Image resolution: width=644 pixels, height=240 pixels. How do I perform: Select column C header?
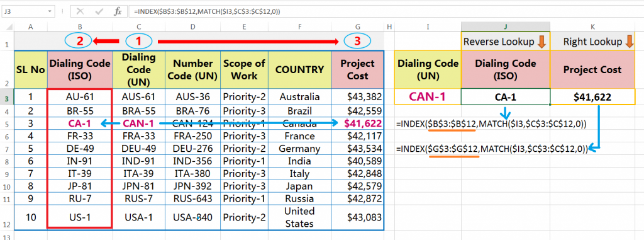coord(139,26)
